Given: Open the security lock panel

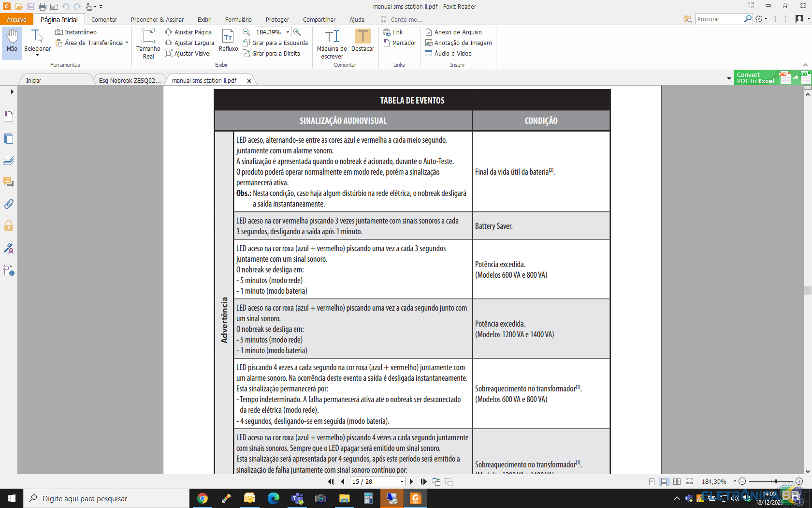Looking at the screenshot, I should pyautogui.click(x=9, y=225).
